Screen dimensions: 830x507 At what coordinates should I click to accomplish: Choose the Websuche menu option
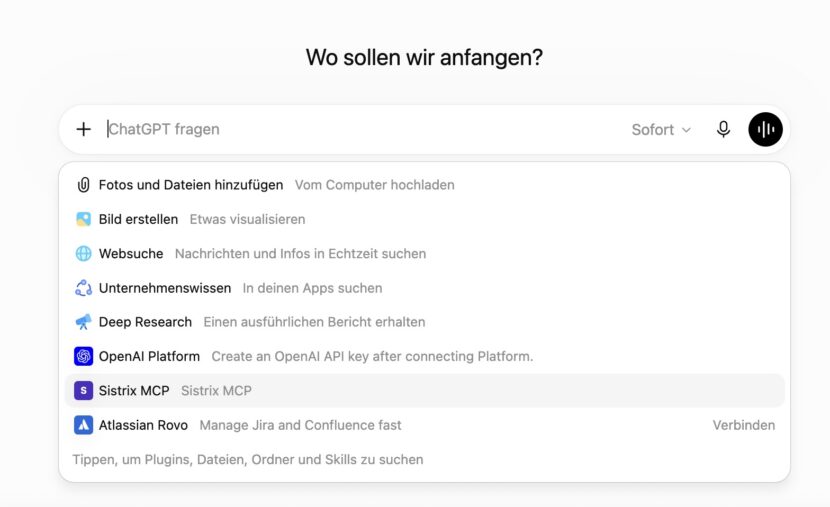425,254
